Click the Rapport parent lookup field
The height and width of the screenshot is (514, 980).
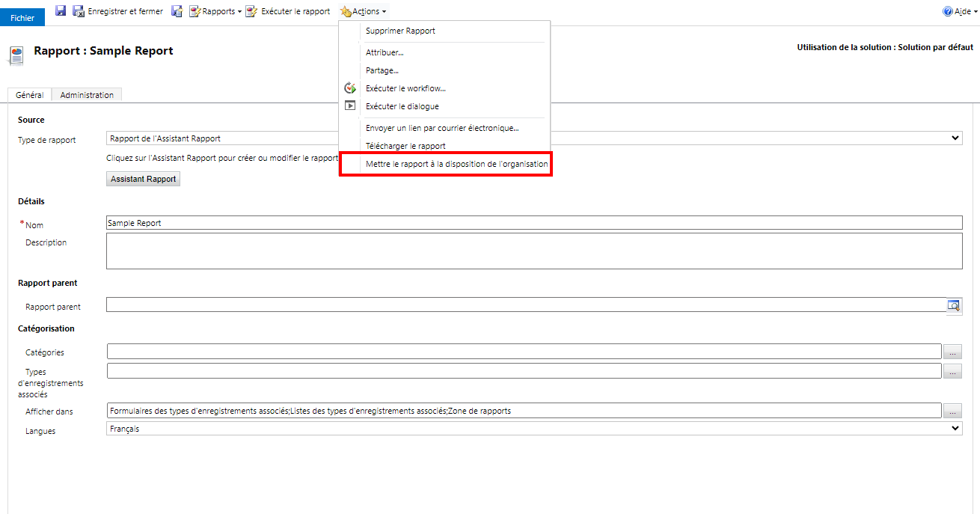(x=526, y=305)
